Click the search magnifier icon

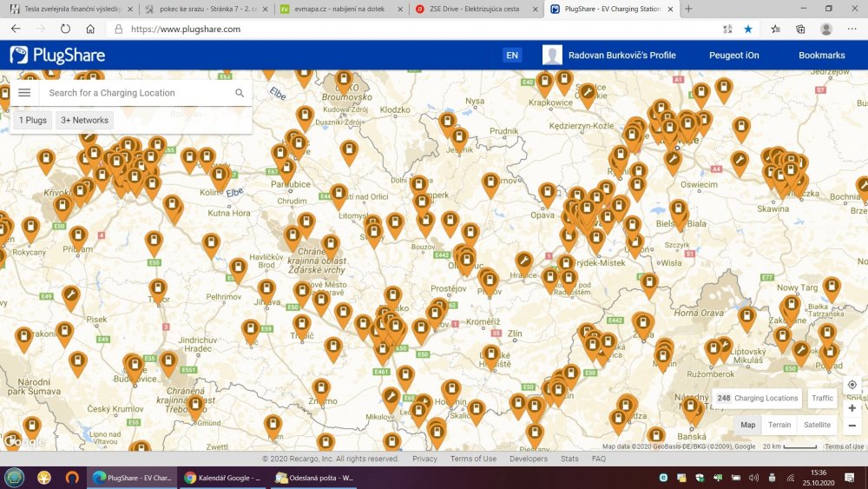(x=240, y=93)
